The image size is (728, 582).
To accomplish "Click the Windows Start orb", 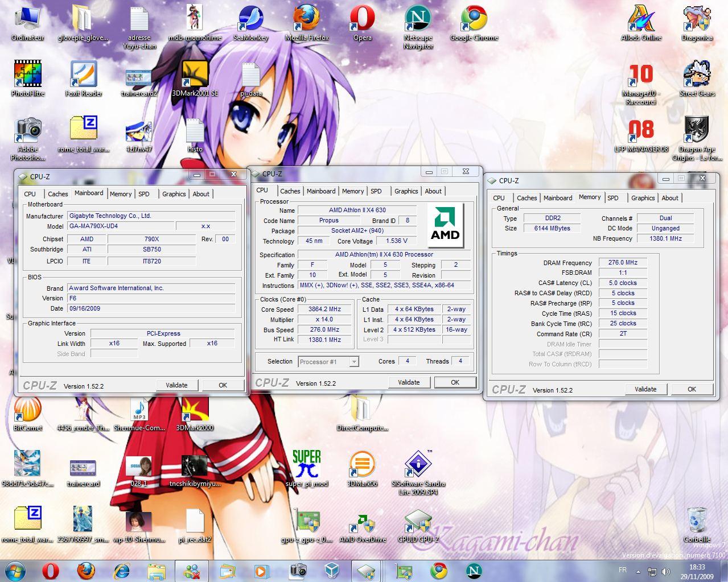I will [15, 570].
